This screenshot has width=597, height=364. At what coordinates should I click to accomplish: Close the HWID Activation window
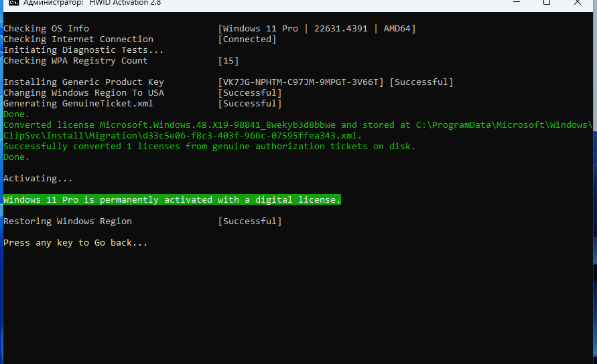[577, 2]
